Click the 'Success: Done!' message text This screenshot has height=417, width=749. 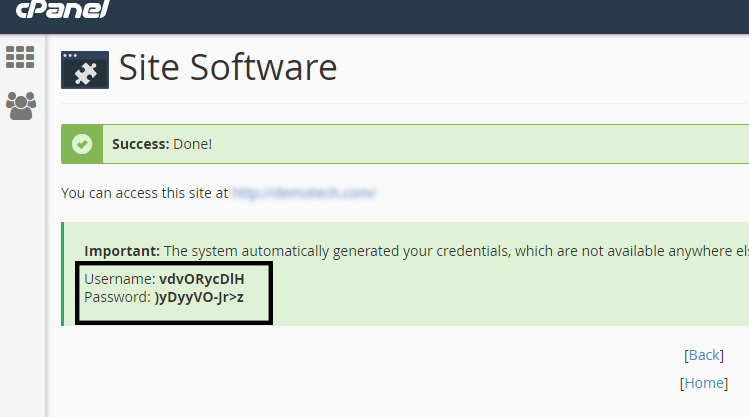[x=162, y=144]
